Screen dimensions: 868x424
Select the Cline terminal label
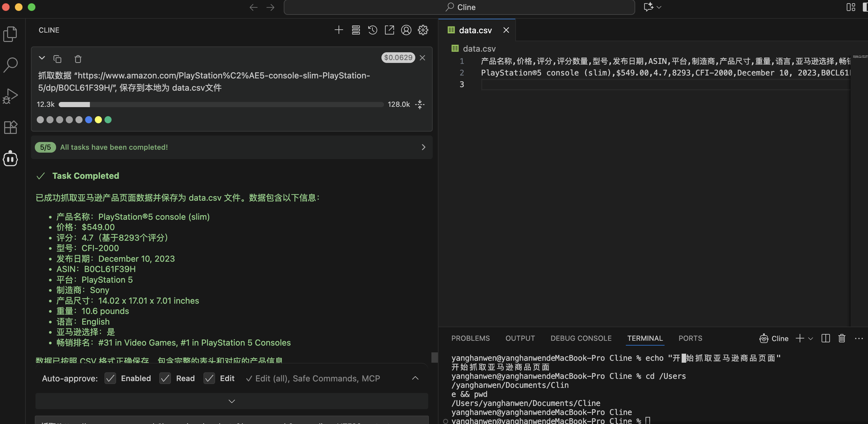click(774, 338)
